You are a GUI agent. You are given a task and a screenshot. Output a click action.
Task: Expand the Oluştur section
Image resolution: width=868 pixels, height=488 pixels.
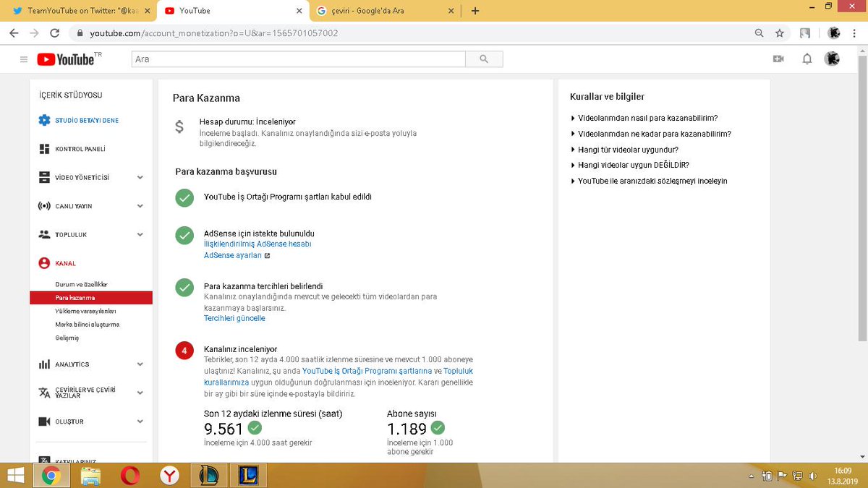[140, 421]
